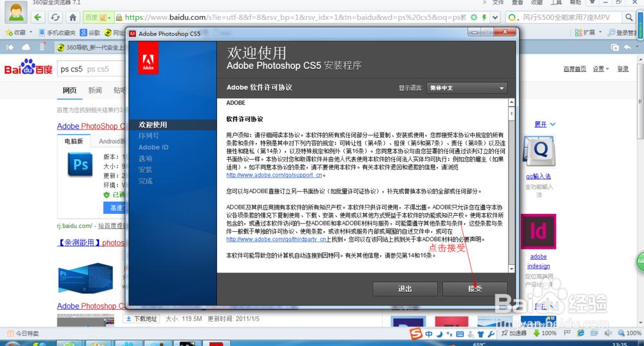Click the license text scrollbar down arrow
Viewport: 644px width, 346px height.
pyautogui.click(x=511, y=269)
